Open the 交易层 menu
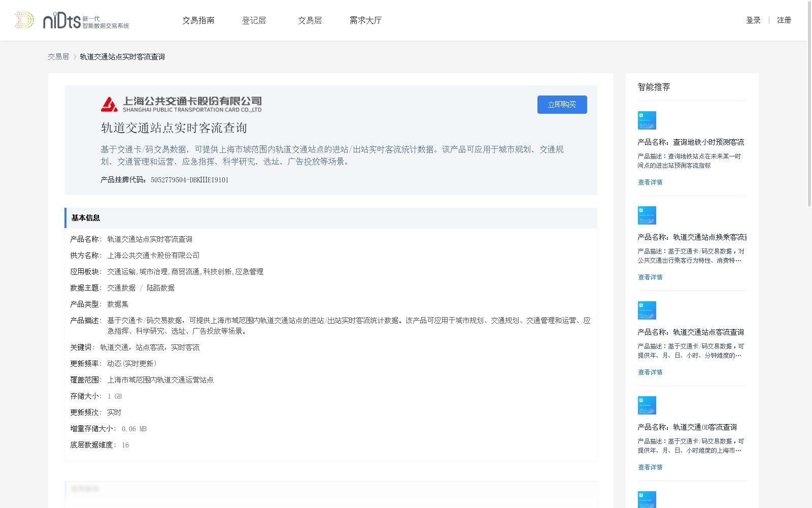The image size is (812, 508). [310, 20]
